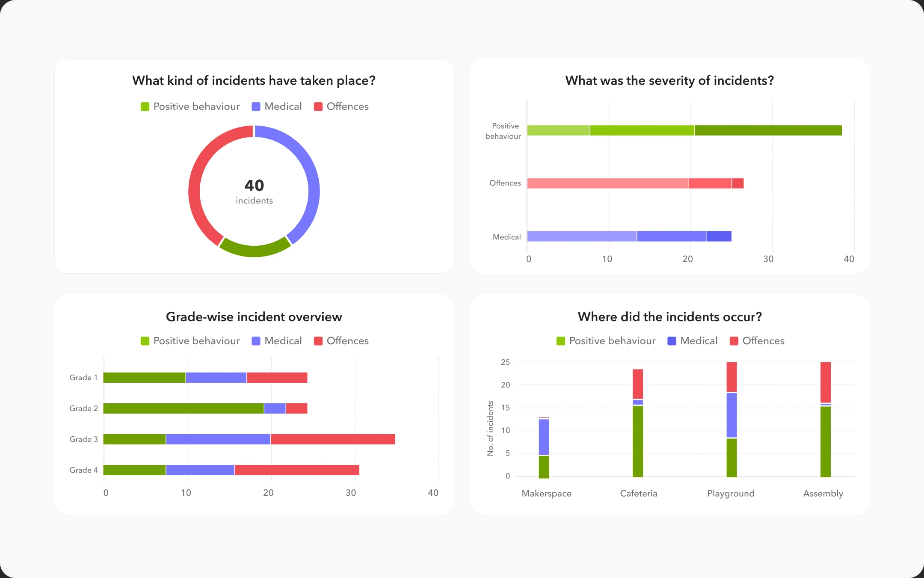Click the Makerspace blue Medical column segment

[x=544, y=437]
